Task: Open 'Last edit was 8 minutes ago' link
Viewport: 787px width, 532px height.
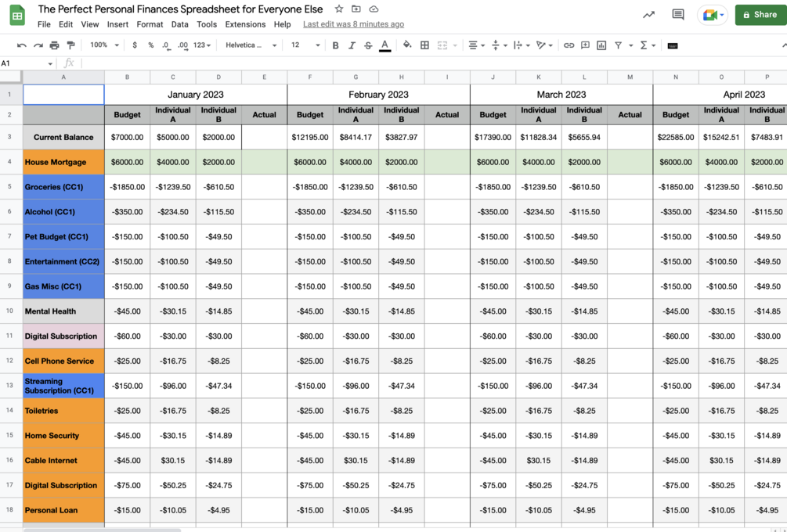Action: 353,24
